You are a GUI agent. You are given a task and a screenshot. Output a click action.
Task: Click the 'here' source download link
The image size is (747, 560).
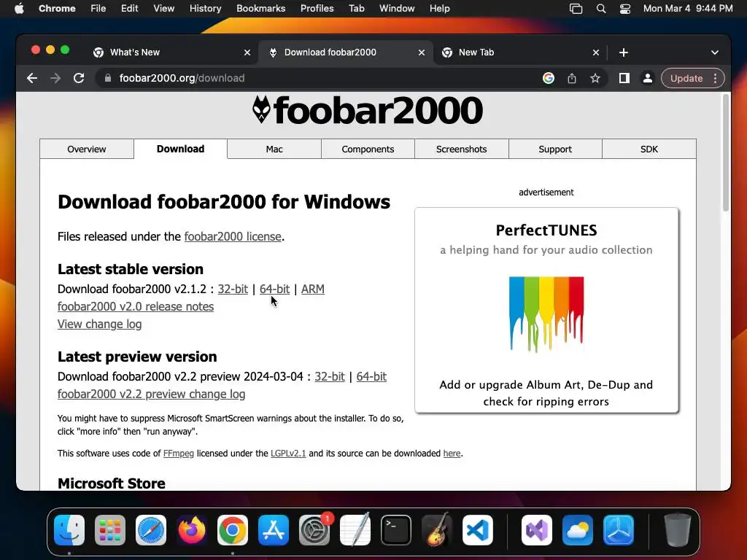[x=452, y=454]
